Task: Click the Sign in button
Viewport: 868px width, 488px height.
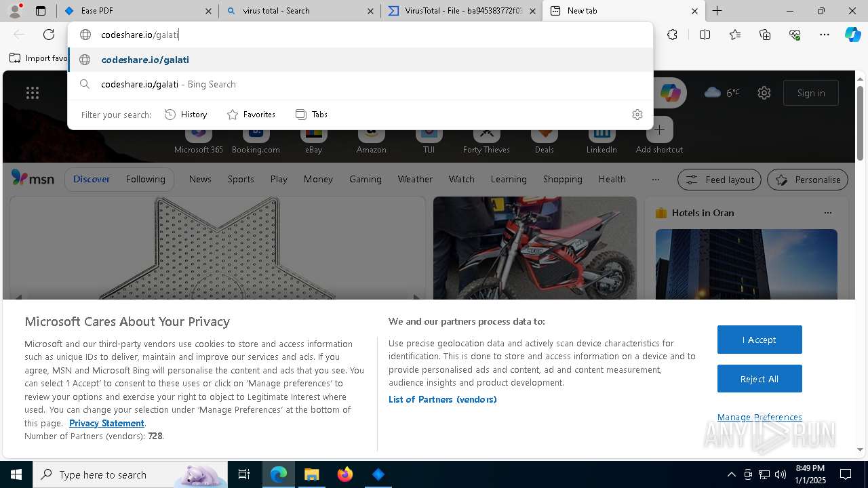Action: pos(811,93)
